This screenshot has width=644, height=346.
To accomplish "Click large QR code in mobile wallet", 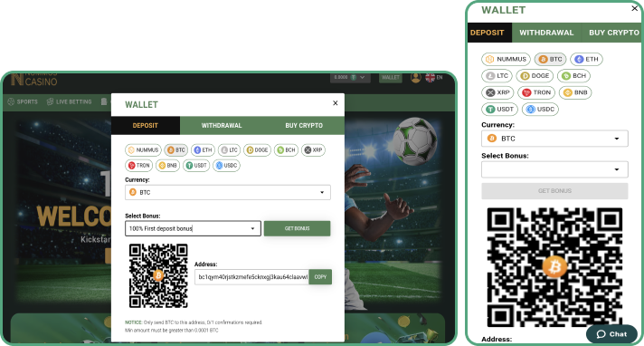I will click(x=554, y=267).
